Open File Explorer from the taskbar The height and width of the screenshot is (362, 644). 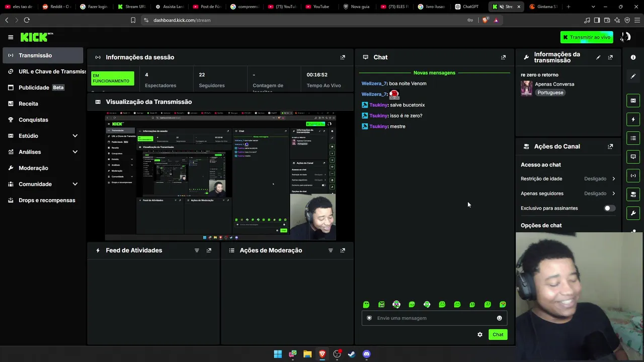click(x=307, y=354)
